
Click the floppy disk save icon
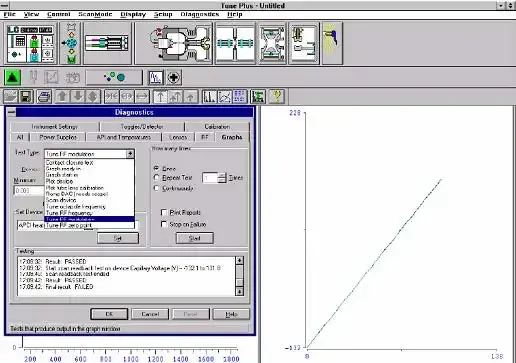click(x=26, y=97)
